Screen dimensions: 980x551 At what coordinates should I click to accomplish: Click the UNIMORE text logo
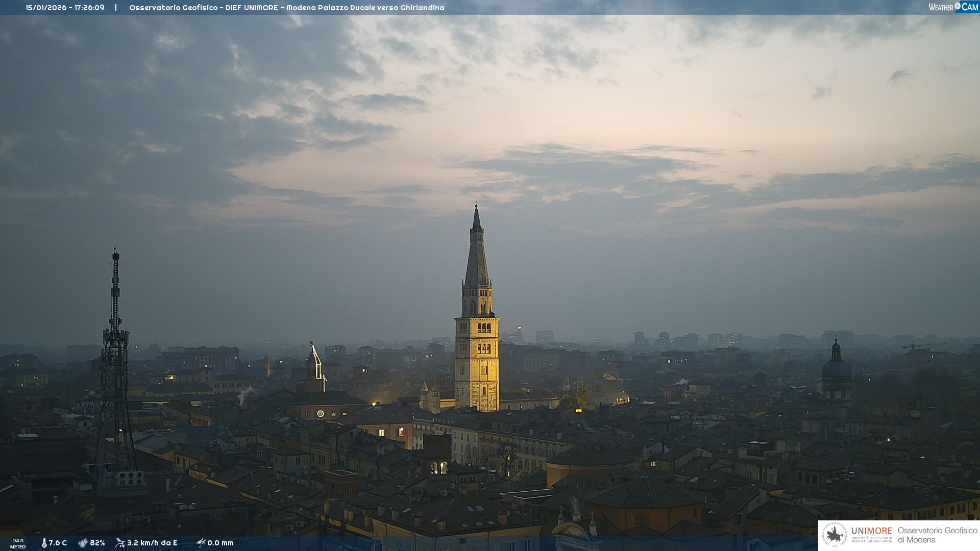[871, 531]
